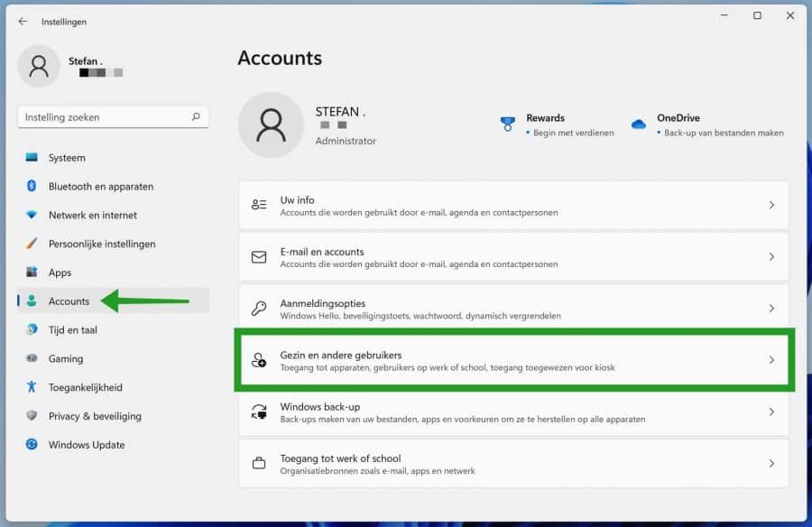Click the Toegankelijkheid accessibility icon
The width and height of the screenshot is (812, 527).
click(x=30, y=387)
